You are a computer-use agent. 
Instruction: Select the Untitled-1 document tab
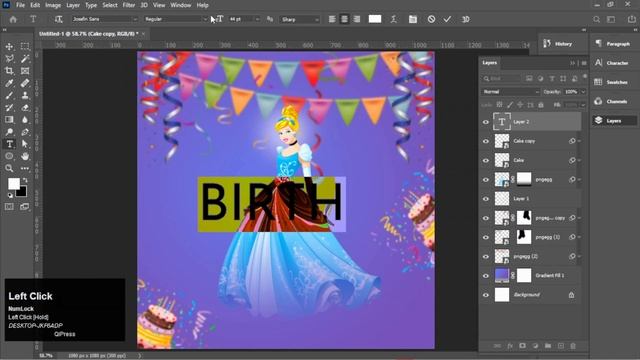89,34
